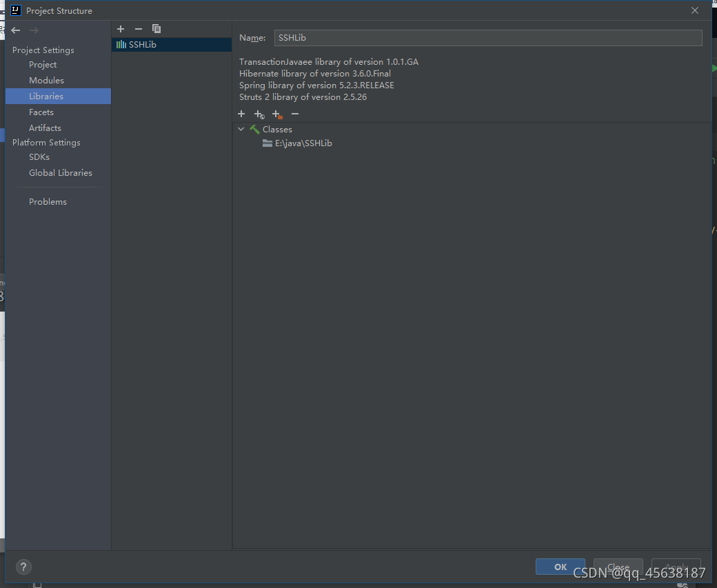Close the Project Structure dialog
The width and height of the screenshot is (717, 588).
click(695, 10)
